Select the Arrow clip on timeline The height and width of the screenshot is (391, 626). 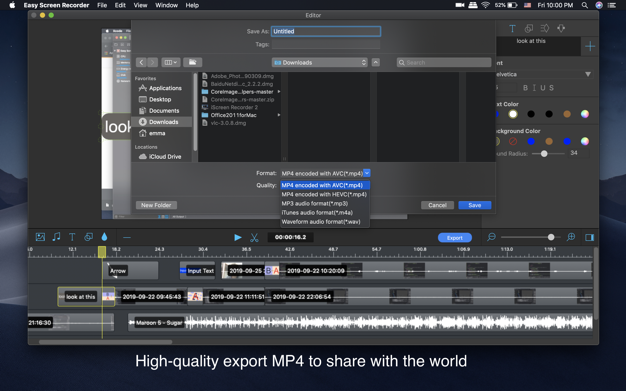coord(131,271)
